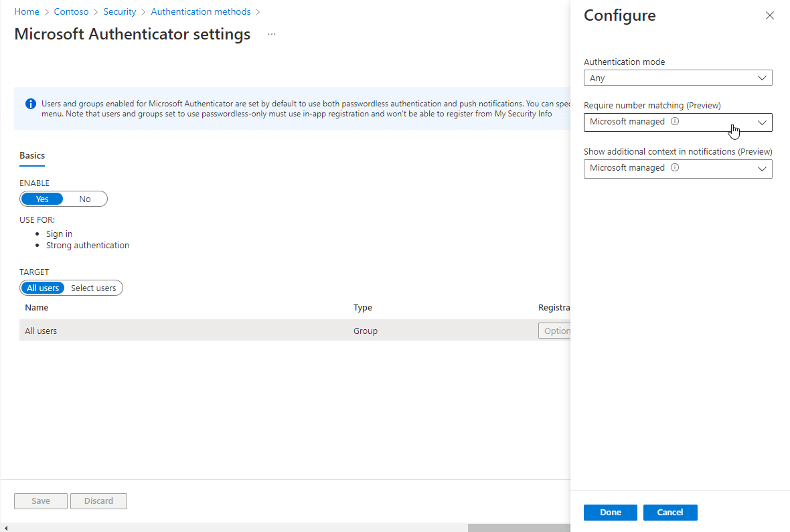Click the Name column header

pos(37,308)
